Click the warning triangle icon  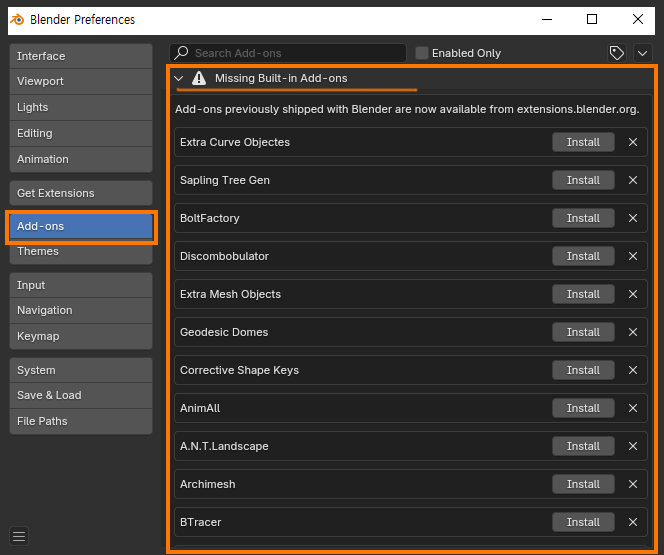(199, 78)
